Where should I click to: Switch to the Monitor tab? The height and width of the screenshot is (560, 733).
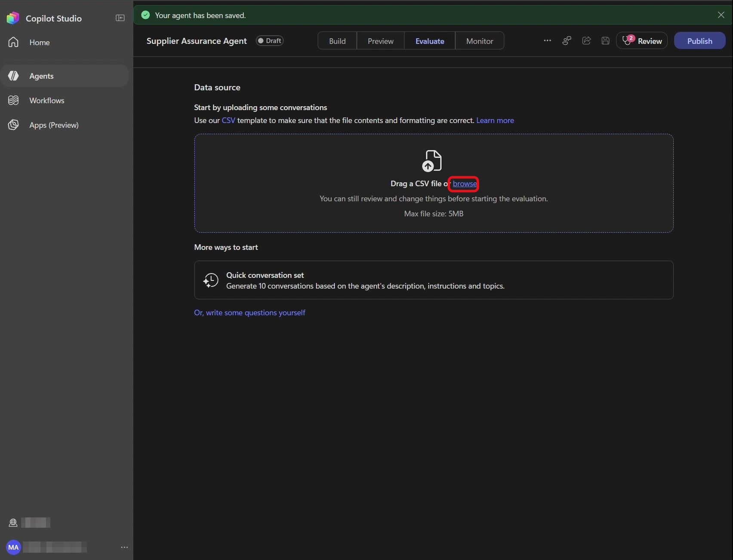click(480, 41)
